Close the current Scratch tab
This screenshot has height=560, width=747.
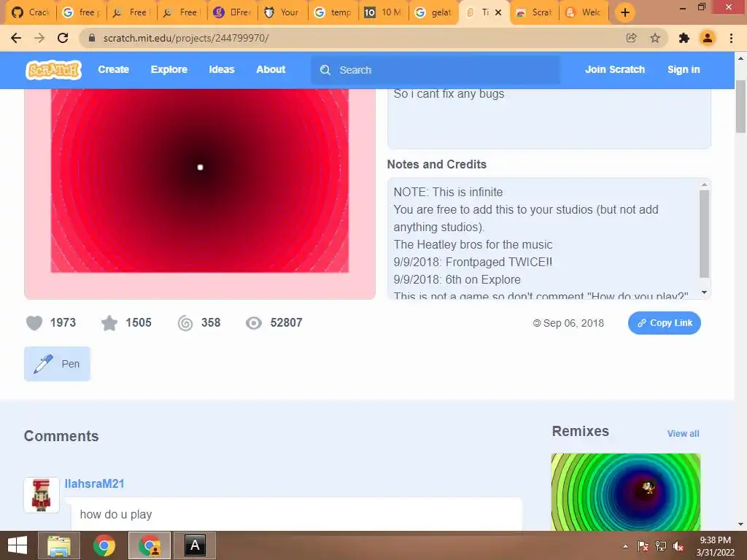coord(498,12)
